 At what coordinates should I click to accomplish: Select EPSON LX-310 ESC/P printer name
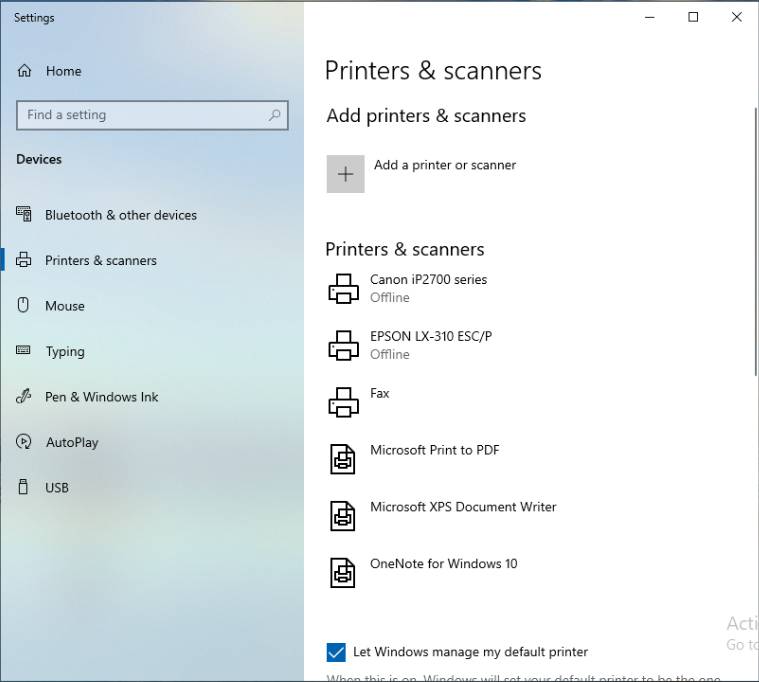point(431,336)
